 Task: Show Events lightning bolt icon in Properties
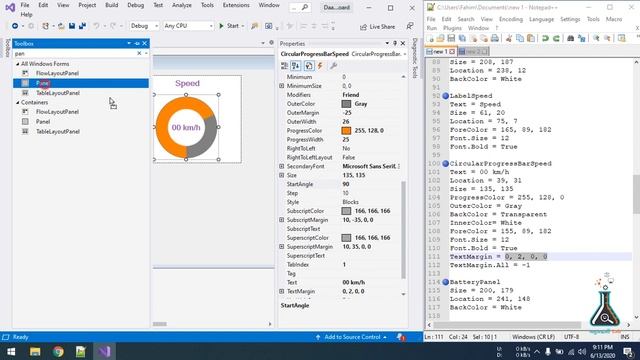[320, 66]
